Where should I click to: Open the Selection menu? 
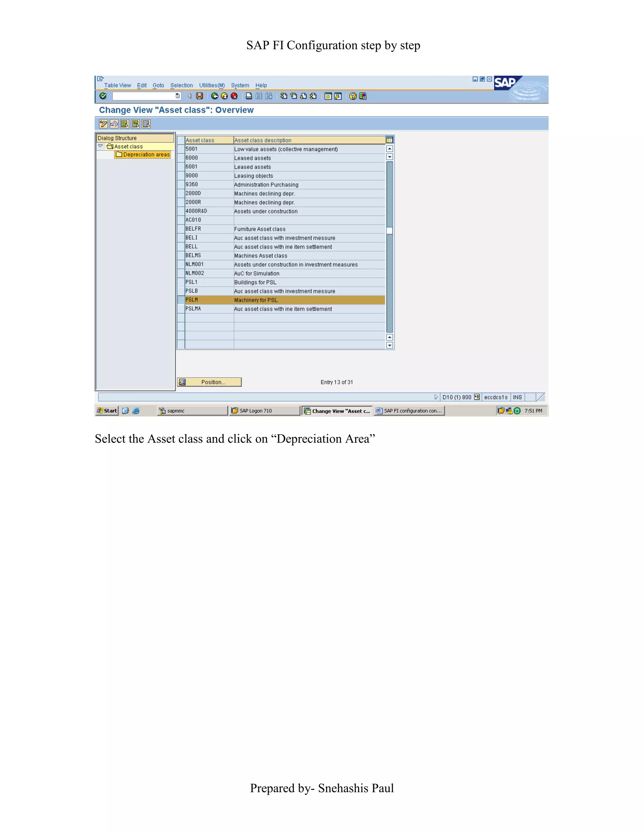pyautogui.click(x=182, y=86)
